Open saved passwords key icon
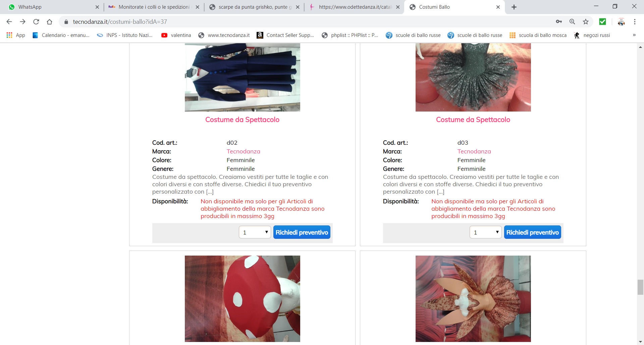This screenshot has height=345, width=644. [559, 22]
